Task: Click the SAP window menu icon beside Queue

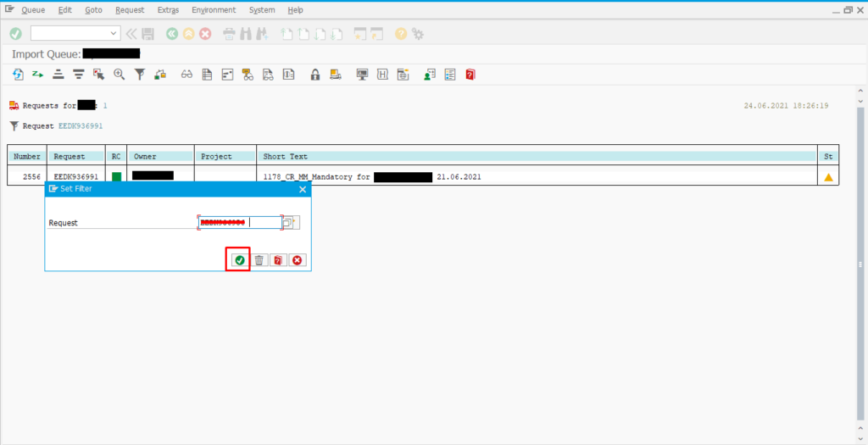Action: (10, 9)
